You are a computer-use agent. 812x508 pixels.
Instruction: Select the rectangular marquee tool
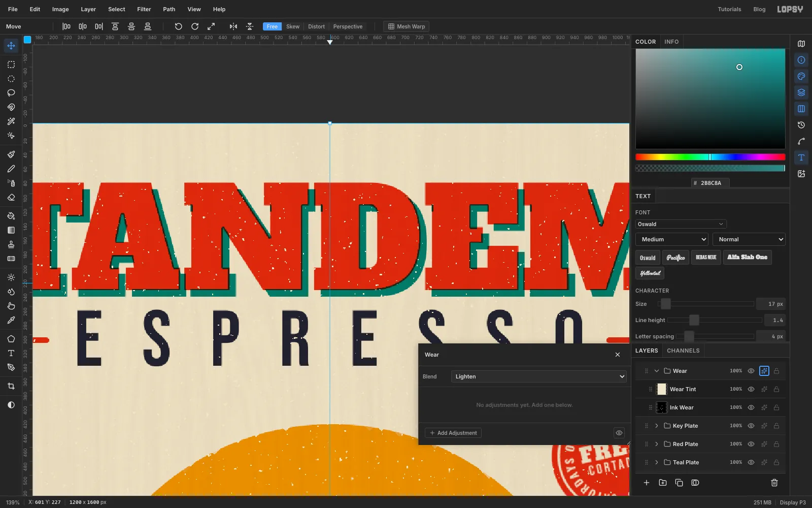click(11, 65)
